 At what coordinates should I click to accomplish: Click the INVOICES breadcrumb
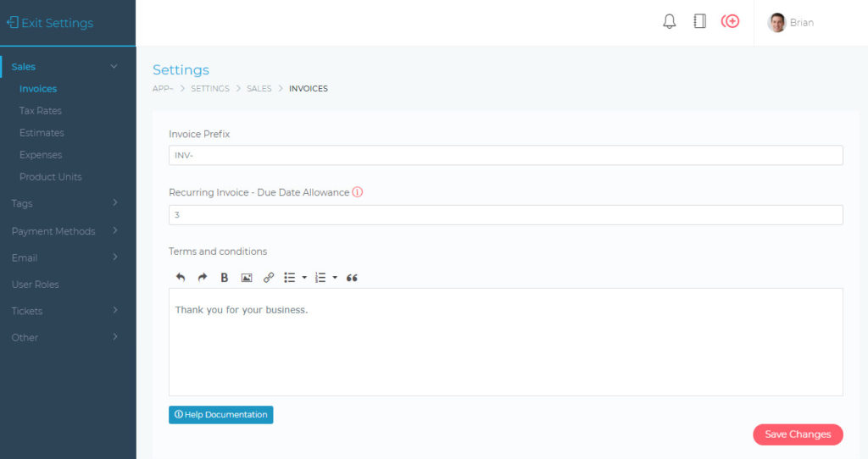[x=309, y=88]
